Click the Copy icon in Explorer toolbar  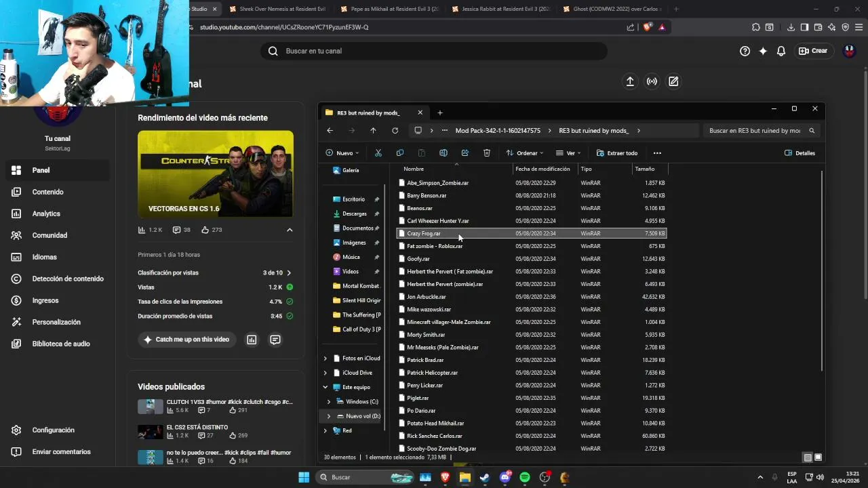pyautogui.click(x=400, y=153)
